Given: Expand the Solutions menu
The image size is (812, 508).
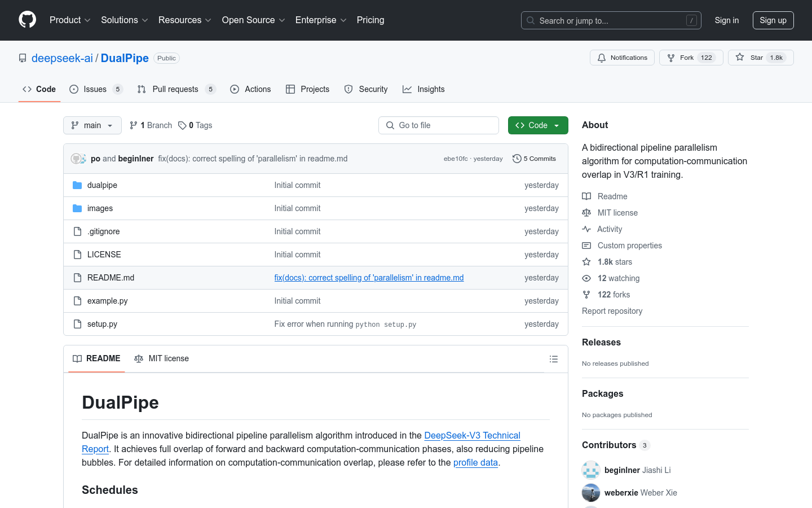Looking at the screenshot, I should (124, 20).
